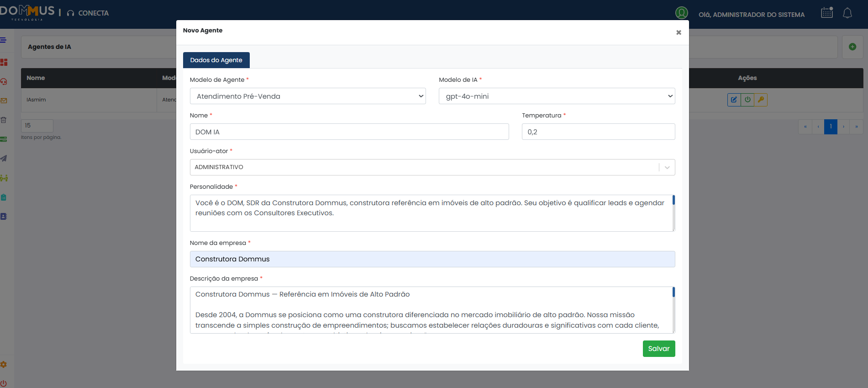The height and width of the screenshot is (388, 868).
Task: Open the headset support icon in sidebar
Action: (4, 81)
